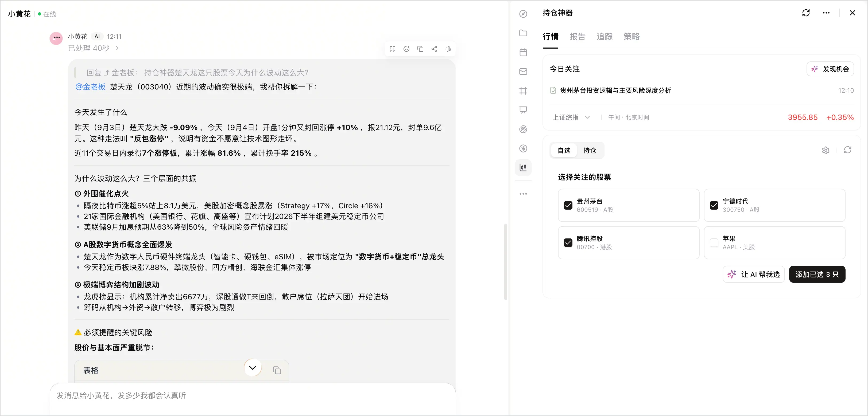This screenshot has width=868, height=416.
Task: Add an emoji reaction to the message
Action: tap(406, 49)
